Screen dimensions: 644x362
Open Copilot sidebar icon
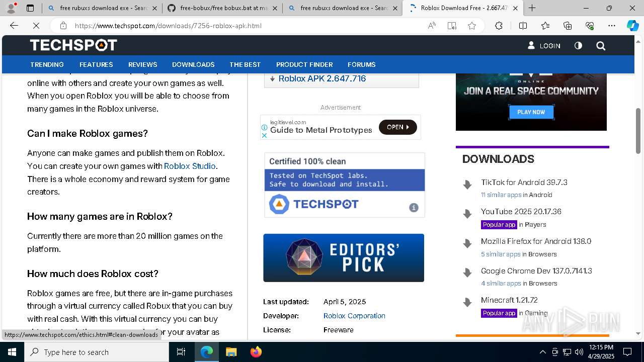click(632, 26)
